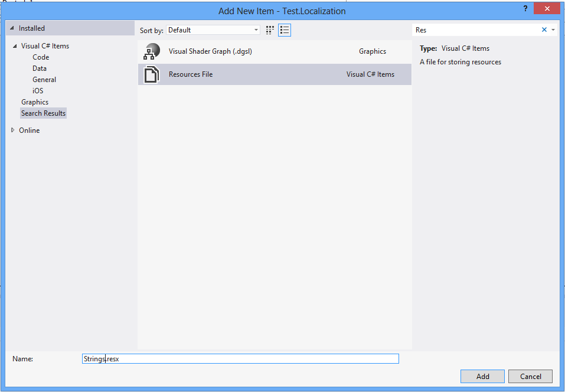565x392 pixels.
Task: Collapse the Installed section
Action: pos(11,28)
